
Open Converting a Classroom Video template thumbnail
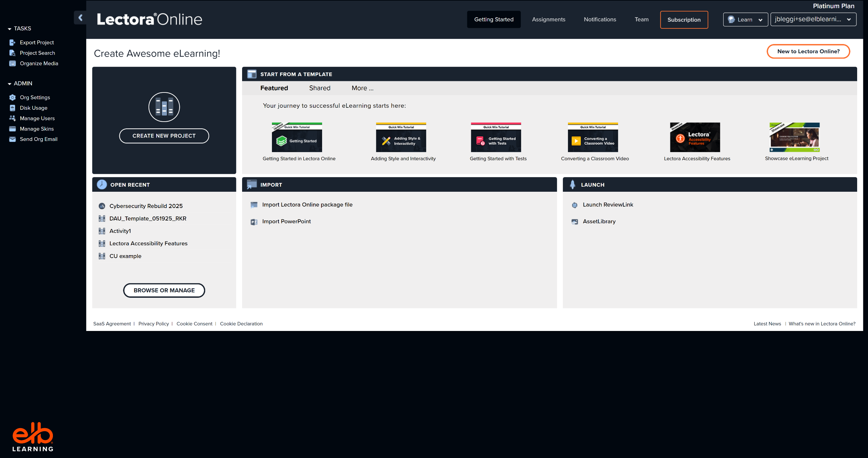[x=593, y=137]
